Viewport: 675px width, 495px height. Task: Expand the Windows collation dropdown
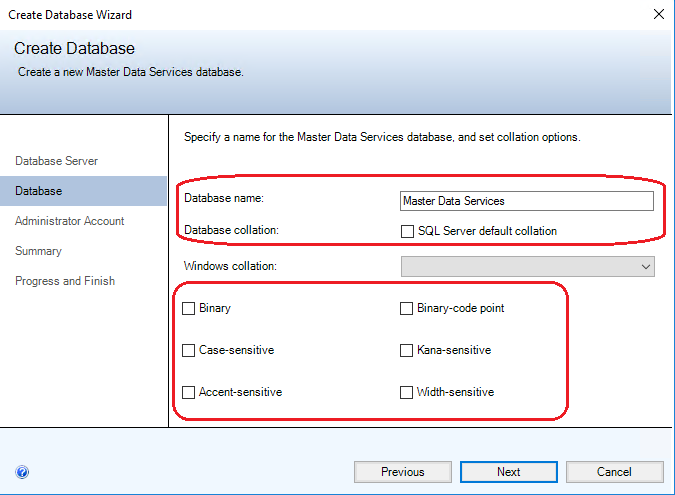coord(644,266)
